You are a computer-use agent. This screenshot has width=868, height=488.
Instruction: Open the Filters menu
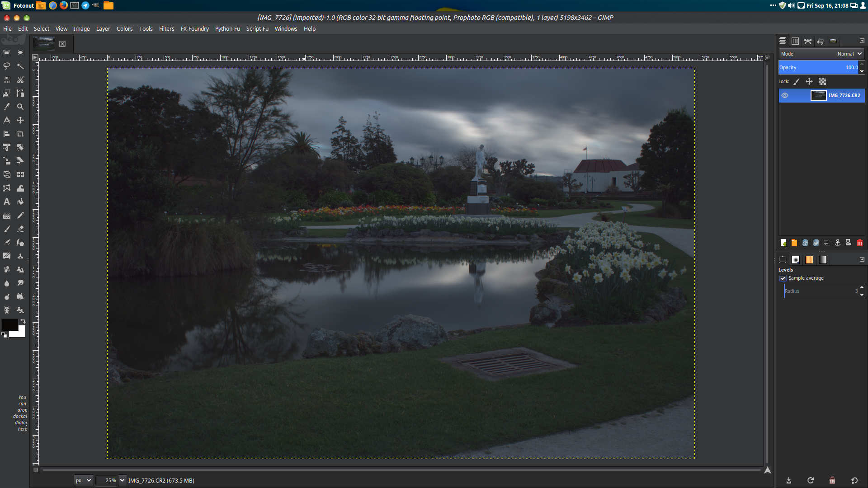[x=166, y=29]
